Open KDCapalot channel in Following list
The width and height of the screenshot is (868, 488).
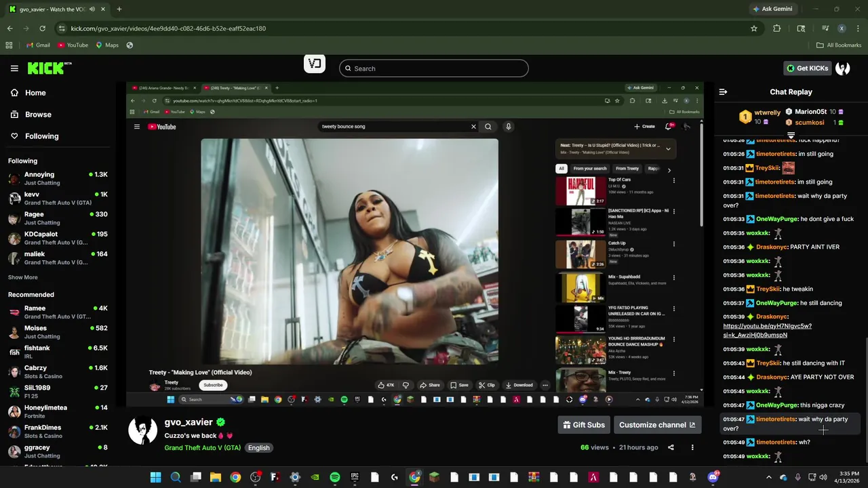[58, 238]
